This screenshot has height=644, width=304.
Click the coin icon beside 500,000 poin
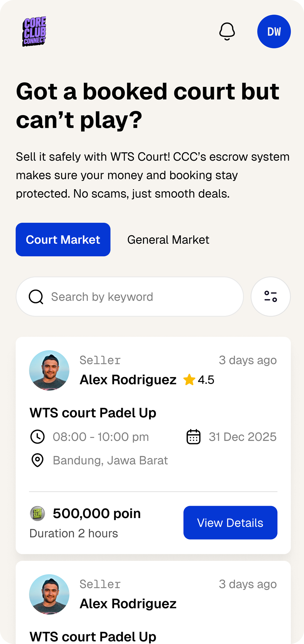coord(37,514)
